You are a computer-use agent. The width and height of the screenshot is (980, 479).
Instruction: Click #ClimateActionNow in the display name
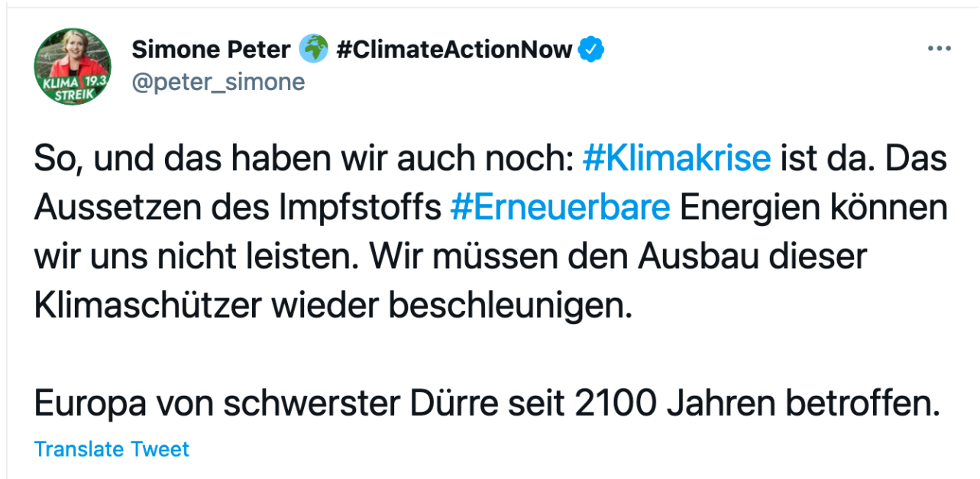[454, 50]
